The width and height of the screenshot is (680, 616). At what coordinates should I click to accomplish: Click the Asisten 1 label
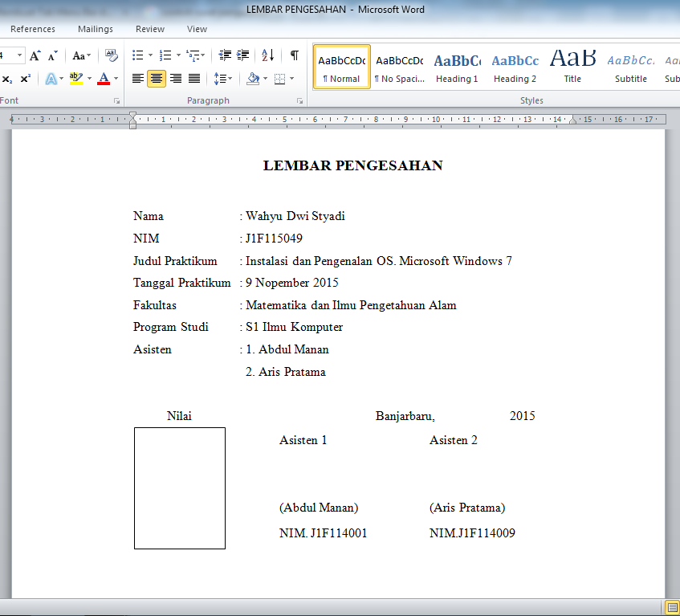point(303,440)
